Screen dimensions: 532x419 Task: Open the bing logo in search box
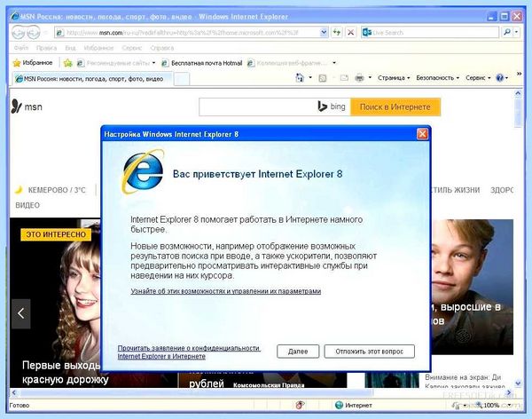tap(332, 107)
